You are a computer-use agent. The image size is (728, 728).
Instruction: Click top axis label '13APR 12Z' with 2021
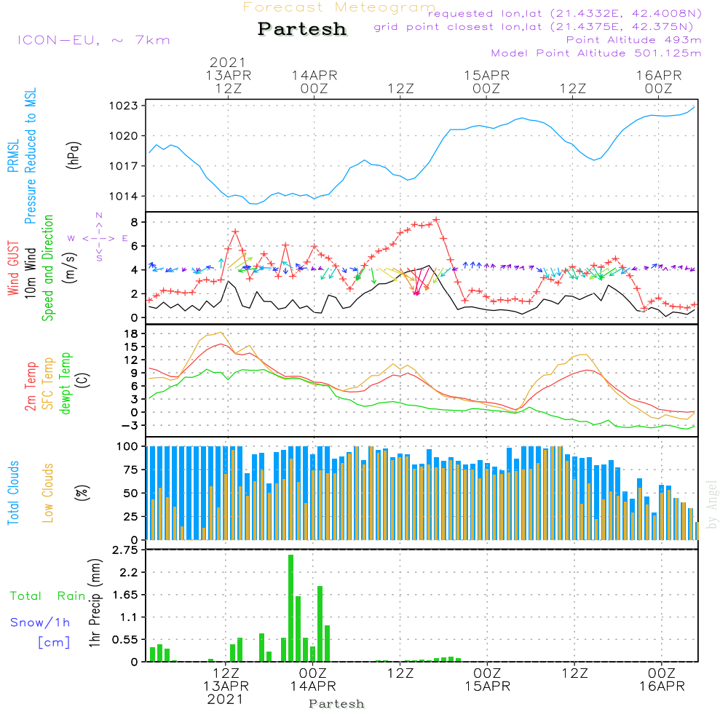pos(228,75)
